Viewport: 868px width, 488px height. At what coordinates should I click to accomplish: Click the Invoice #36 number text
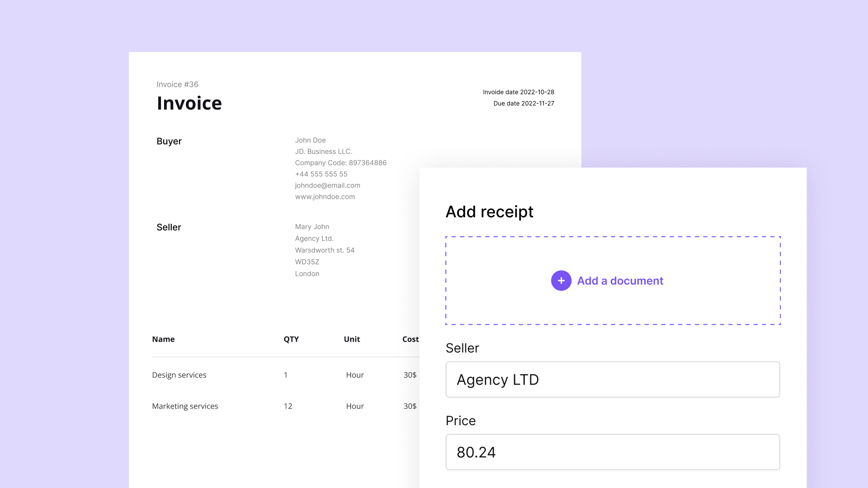coord(177,84)
